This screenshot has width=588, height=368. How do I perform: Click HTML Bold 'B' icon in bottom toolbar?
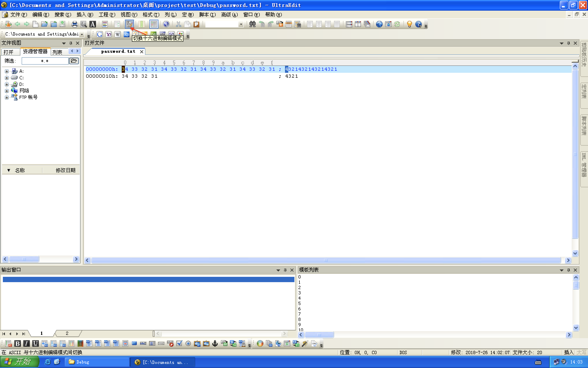coord(18,343)
